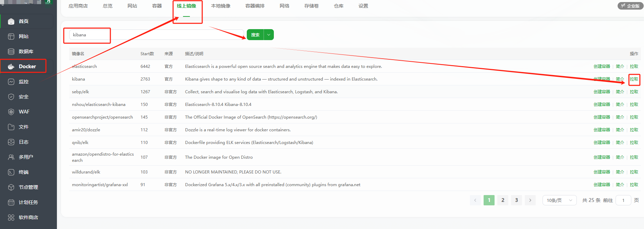Click the Logs icon in sidebar

click(x=11, y=142)
